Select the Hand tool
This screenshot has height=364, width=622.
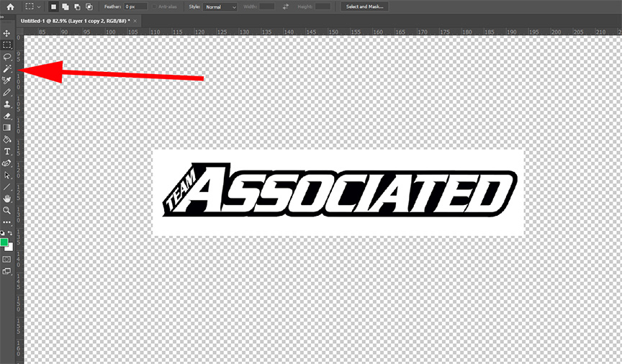[x=6, y=199]
